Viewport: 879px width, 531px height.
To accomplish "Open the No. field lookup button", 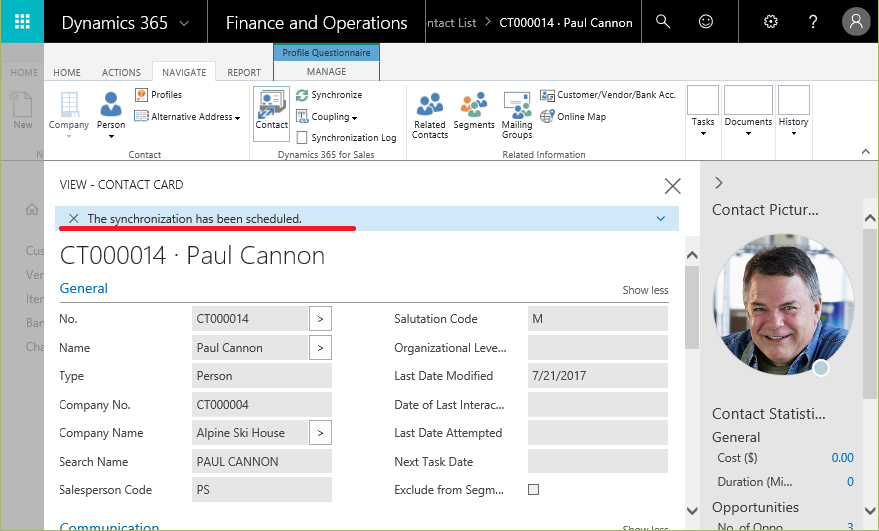I will coord(320,318).
